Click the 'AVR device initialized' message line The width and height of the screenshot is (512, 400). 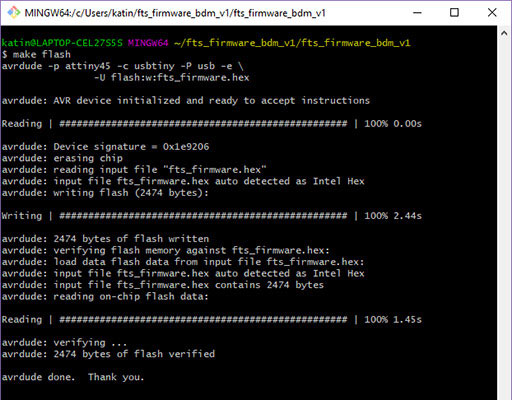click(x=186, y=101)
